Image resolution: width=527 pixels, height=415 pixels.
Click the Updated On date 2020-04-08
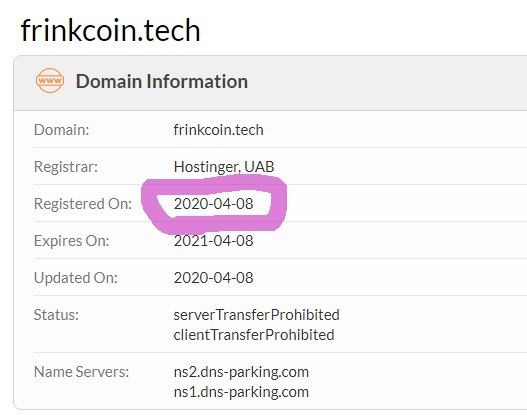213,278
